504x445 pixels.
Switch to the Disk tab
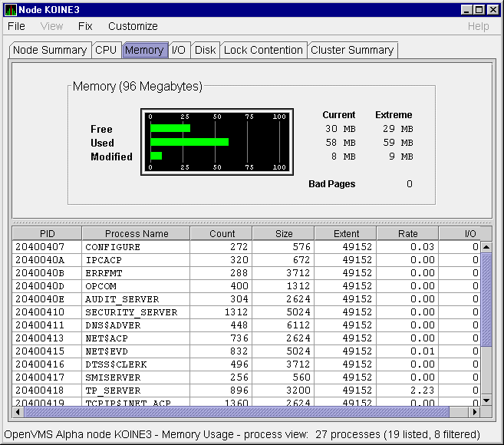(205, 50)
